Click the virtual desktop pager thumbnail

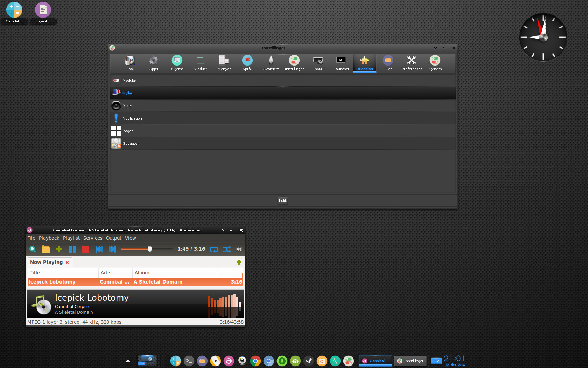[147, 361]
